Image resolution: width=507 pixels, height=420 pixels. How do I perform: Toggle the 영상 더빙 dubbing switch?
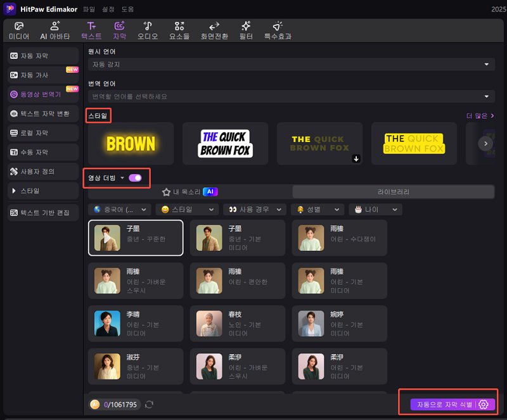tap(135, 178)
